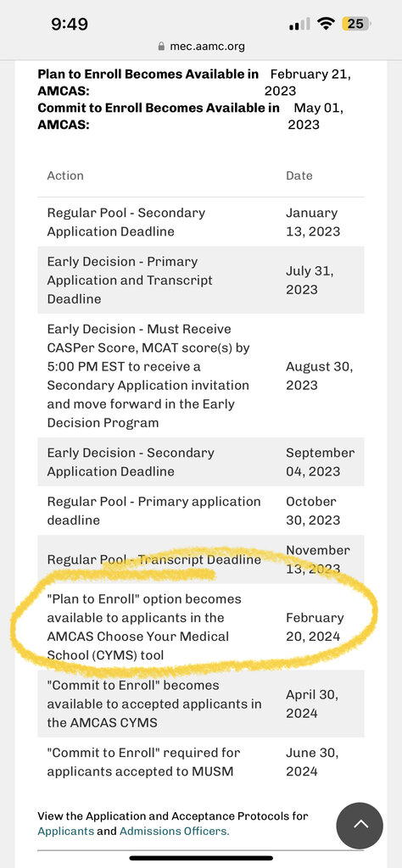The height and width of the screenshot is (868, 402).
Task: Open the Applicants protocols link
Action: coord(66,831)
